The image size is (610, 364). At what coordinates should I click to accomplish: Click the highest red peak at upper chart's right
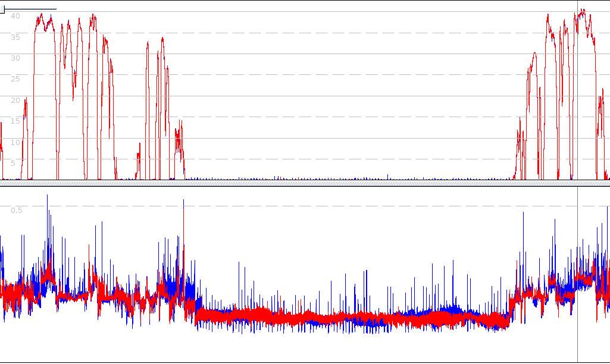[583, 11]
